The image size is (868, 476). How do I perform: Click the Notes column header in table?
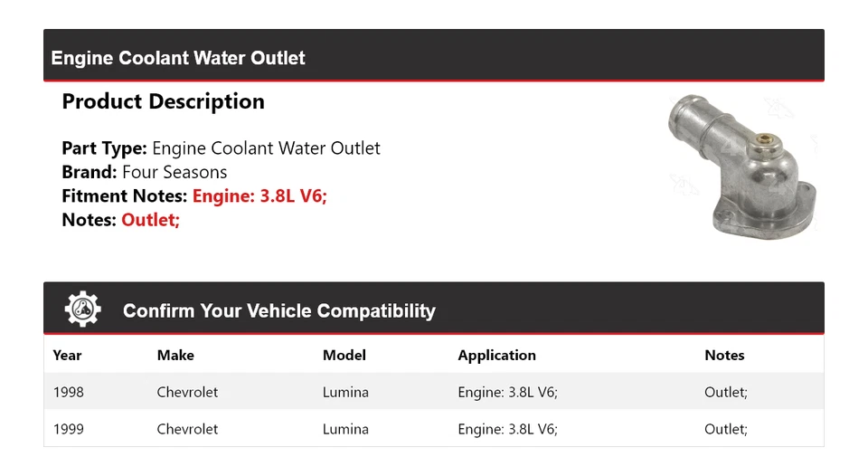(724, 356)
